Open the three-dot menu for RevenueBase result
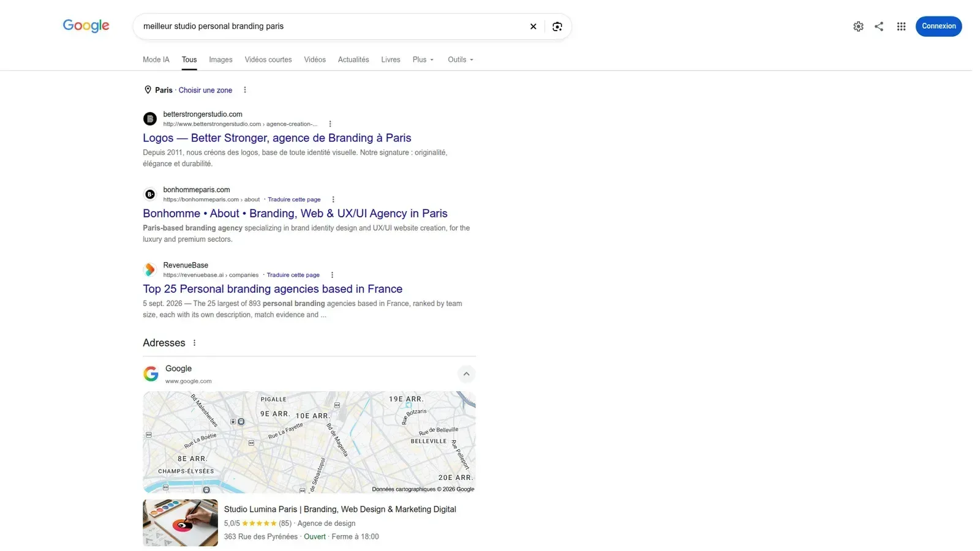Image resolution: width=980 pixels, height=551 pixels. (x=332, y=275)
